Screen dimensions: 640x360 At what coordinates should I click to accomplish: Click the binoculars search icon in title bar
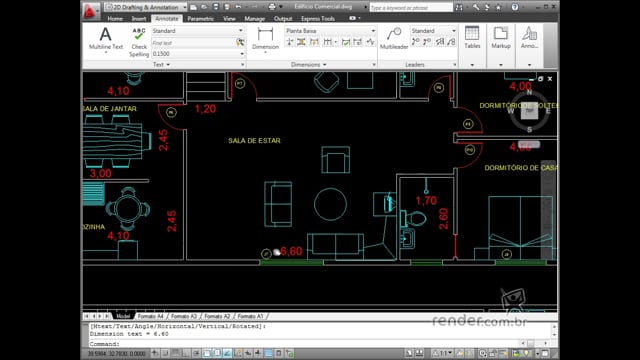[x=459, y=7]
